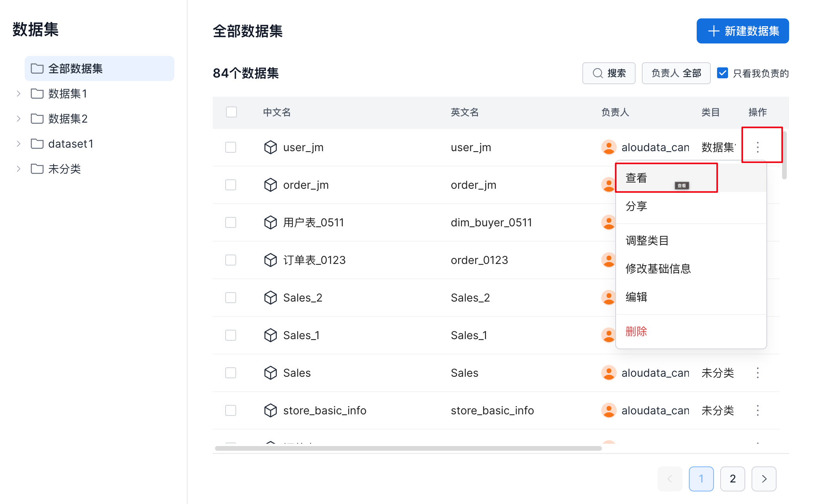
Task: Click the horizontal scrollbar under the table
Action: pos(408,448)
